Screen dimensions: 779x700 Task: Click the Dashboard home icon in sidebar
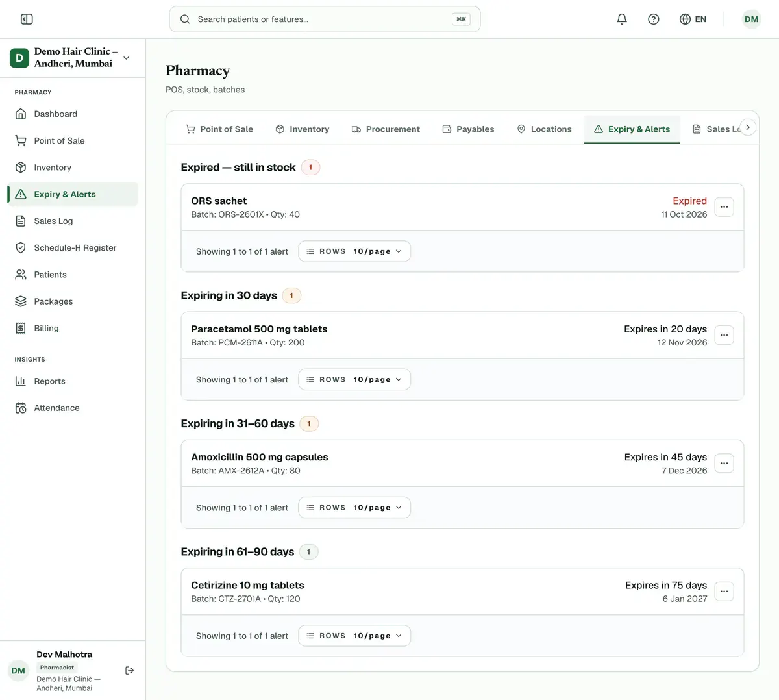coord(21,114)
